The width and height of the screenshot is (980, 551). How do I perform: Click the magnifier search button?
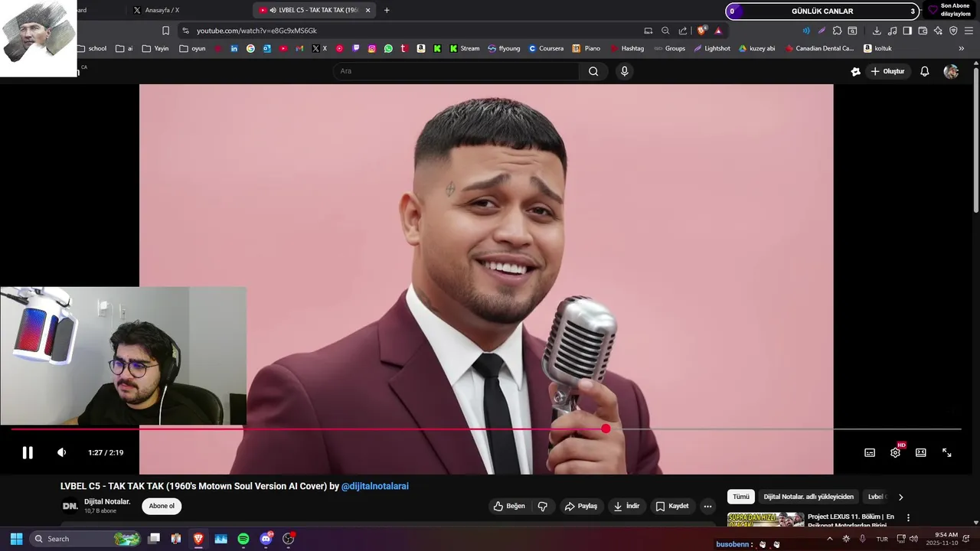[x=593, y=71]
